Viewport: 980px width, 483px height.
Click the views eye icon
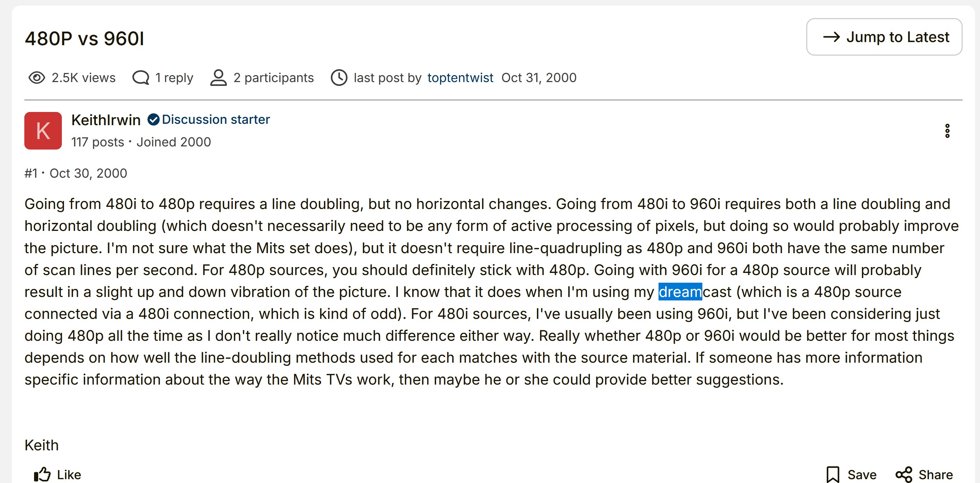tap(37, 78)
